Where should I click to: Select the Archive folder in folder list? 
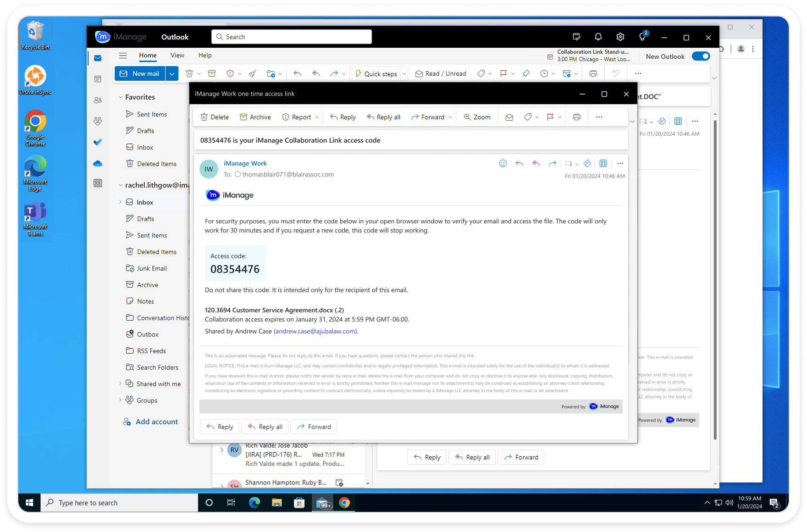[148, 285]
